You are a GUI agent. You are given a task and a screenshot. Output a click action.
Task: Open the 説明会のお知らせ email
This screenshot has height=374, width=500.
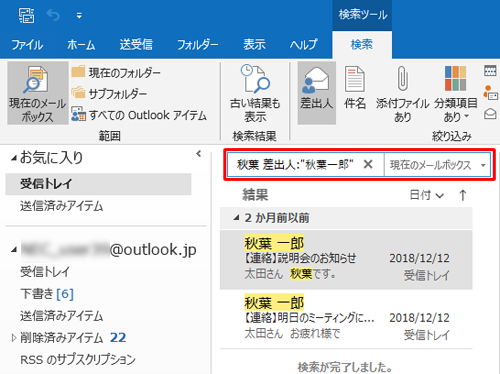tap(346, 260)
